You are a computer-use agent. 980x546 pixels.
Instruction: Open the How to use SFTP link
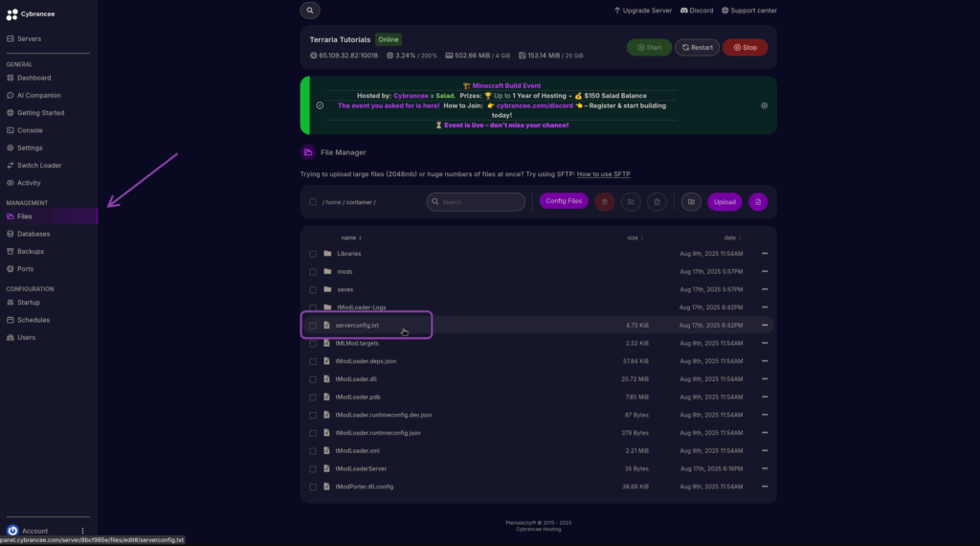point(603,174)
